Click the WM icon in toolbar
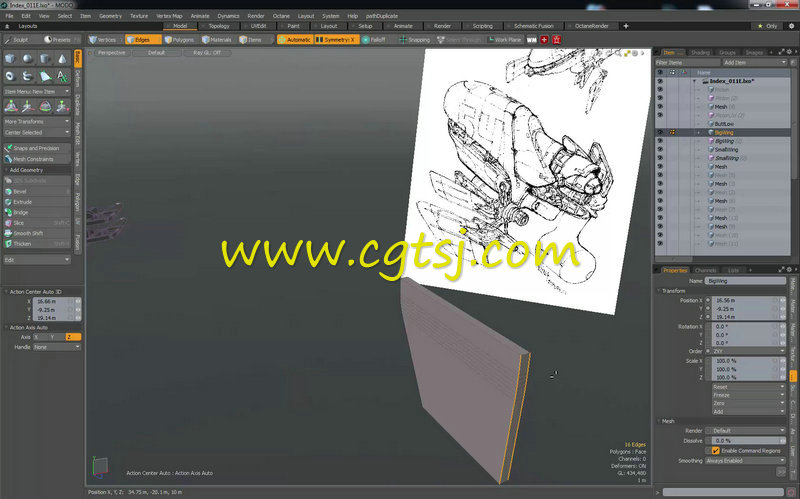 532,39
